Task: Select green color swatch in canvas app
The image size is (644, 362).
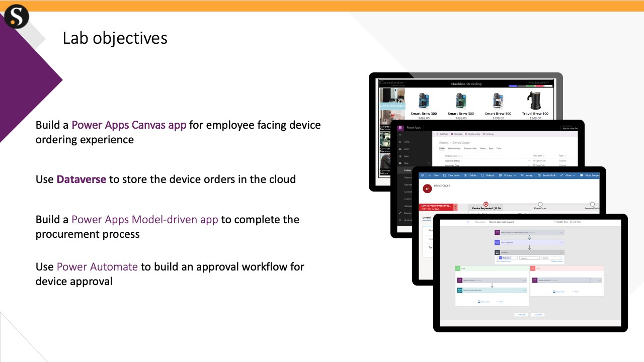Action: (x=531, y=86)
